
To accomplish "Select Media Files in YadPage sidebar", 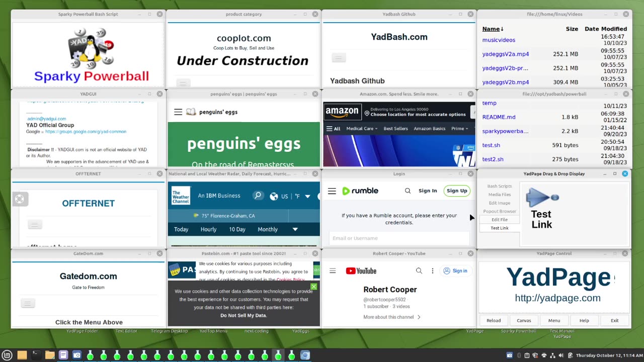I will 500,195.
